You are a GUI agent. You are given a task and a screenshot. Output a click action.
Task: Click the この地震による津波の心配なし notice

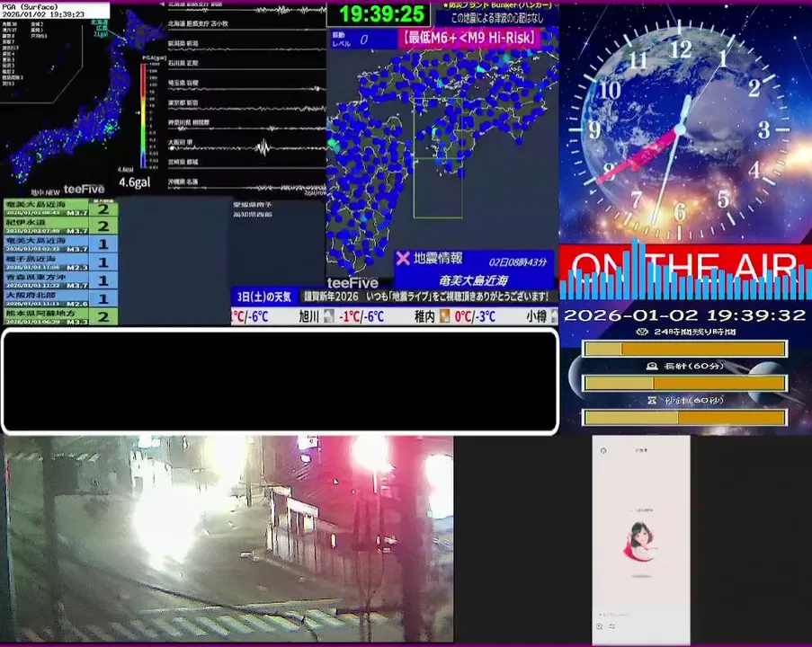tap(497, 18)
